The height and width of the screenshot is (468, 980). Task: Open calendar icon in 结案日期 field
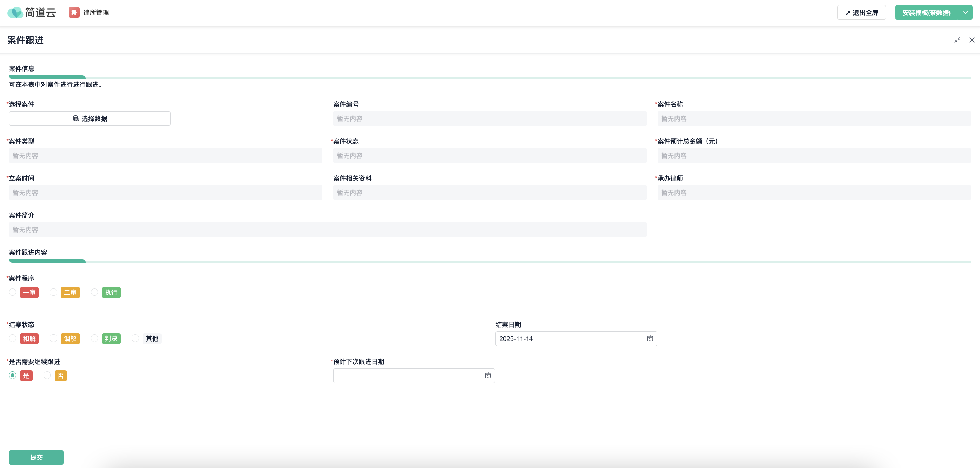pyautogui.click(x=650, y=338)
